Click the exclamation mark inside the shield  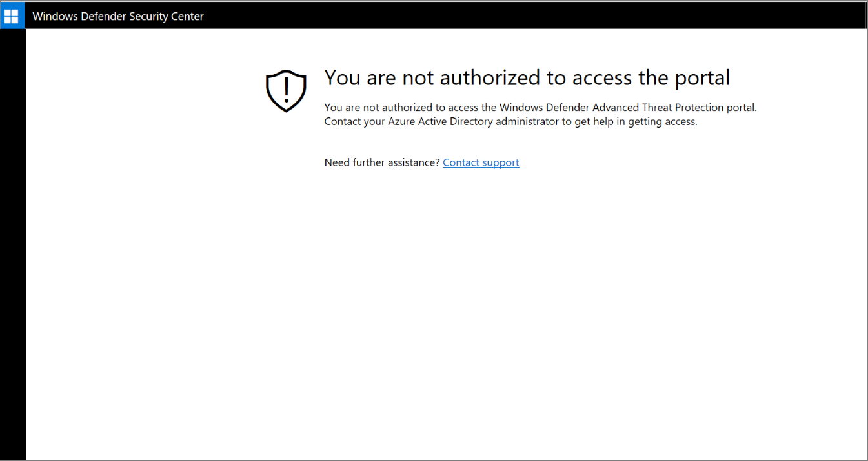pos(286,90)
